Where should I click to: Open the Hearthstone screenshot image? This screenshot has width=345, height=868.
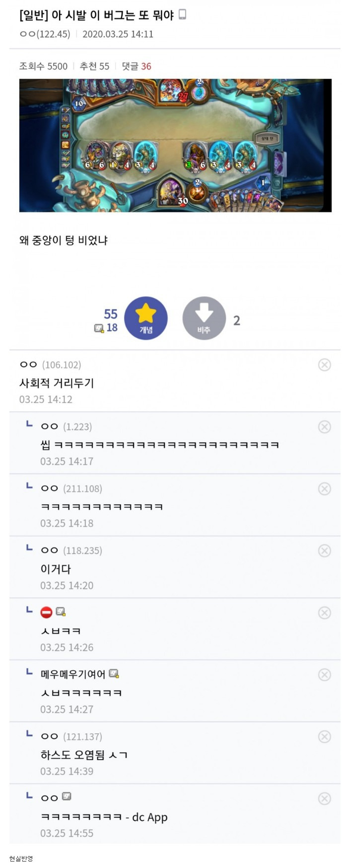click(x=175, y=146)
